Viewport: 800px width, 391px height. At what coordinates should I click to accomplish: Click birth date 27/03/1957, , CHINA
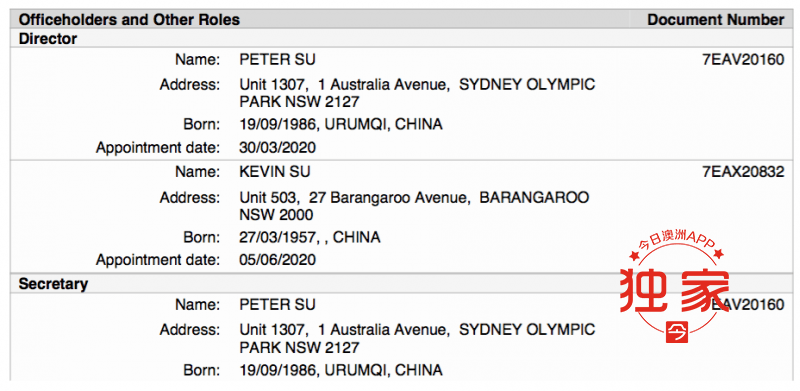click(x=310, y=237)
